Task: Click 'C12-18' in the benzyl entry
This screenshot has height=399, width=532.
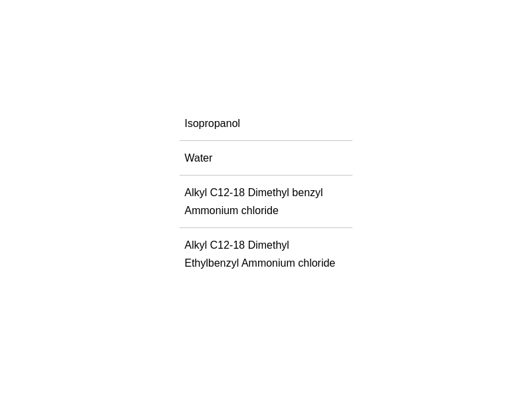Action: 227,193
